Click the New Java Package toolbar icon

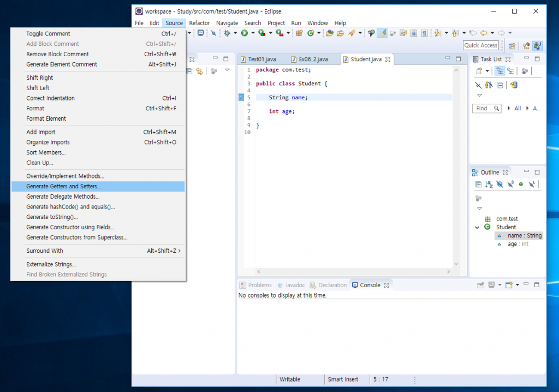click(299, 33)
